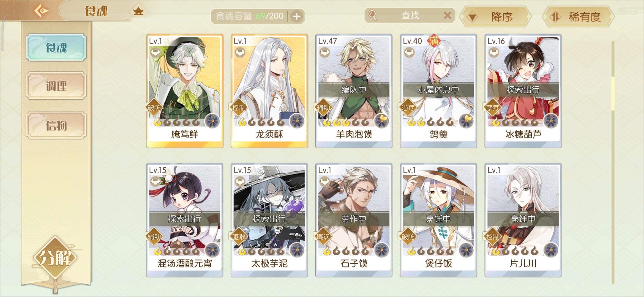644x297 pixels.
Task: Toggle the 降序 sort order
Action: click(x=496, y=17)
